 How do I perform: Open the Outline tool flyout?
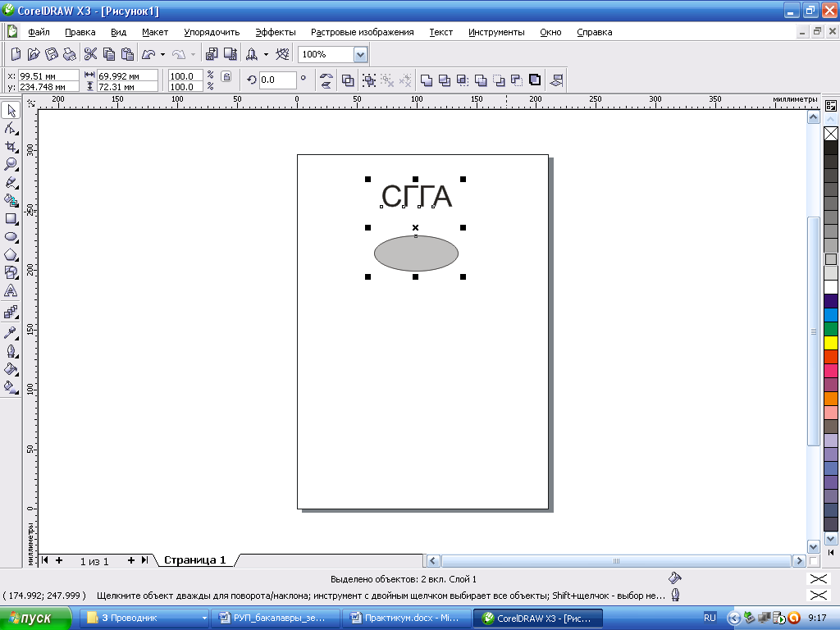point(11,351)
